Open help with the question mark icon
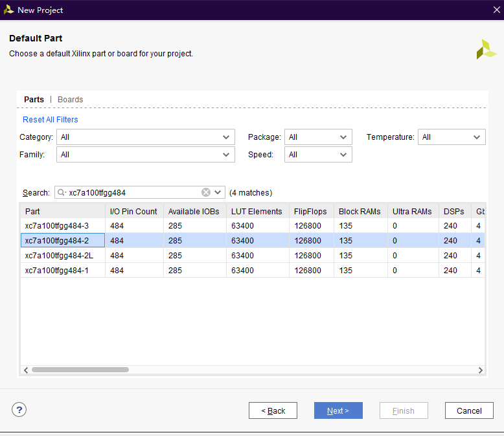This screenshot has height=437, width=504. point(19,410)
